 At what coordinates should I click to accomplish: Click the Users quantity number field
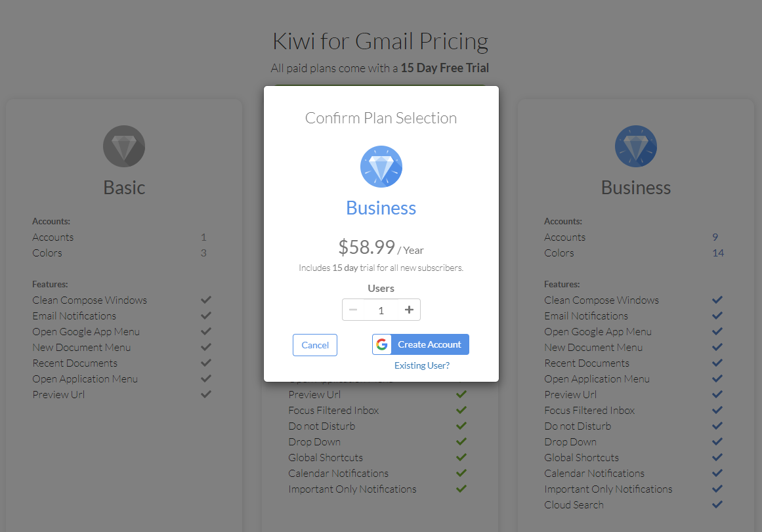point(381,310)
